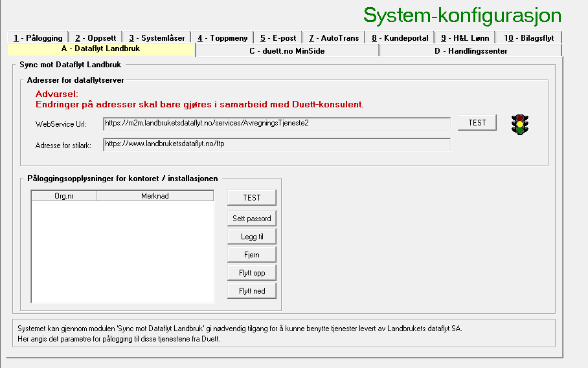Focus the WebService Url input field
This screenshot has height=368, width=588.
coord(277,124)
